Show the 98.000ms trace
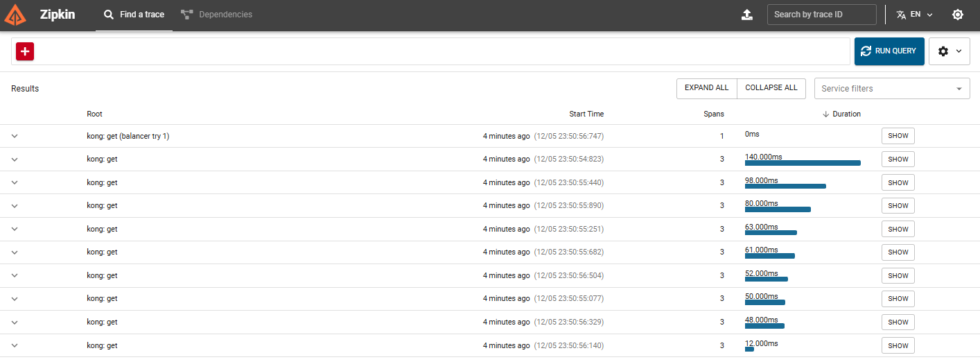 point(898,182)
